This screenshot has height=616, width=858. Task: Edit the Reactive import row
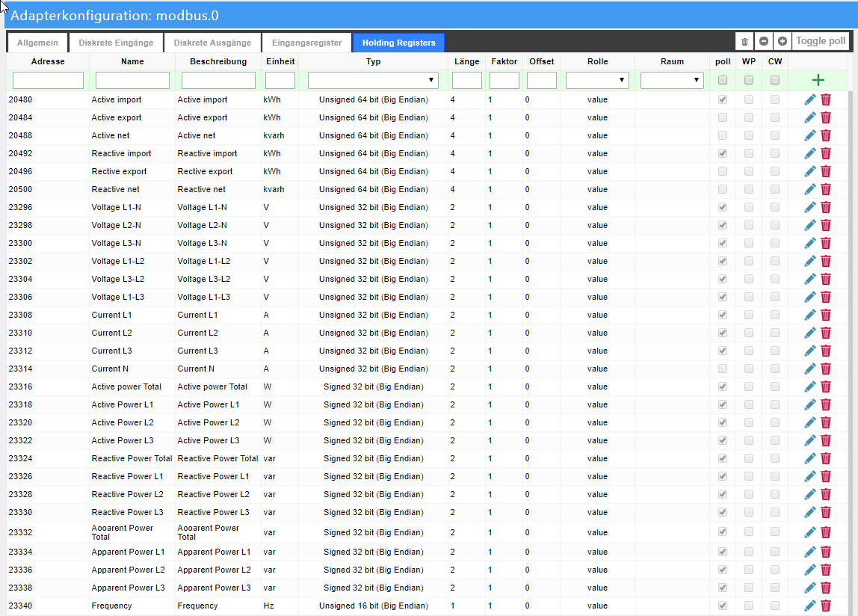[810, 153]
